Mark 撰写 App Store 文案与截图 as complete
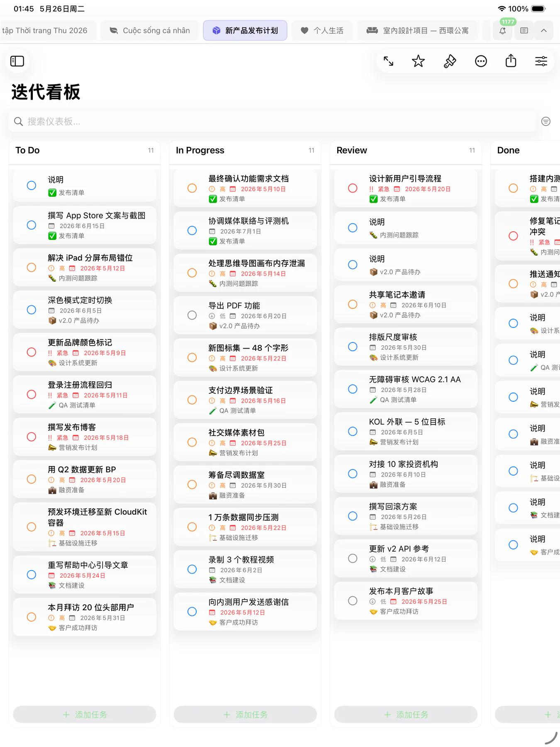Image resolution: width=560 pixels, height=747 pixels. tap(32, 225)
